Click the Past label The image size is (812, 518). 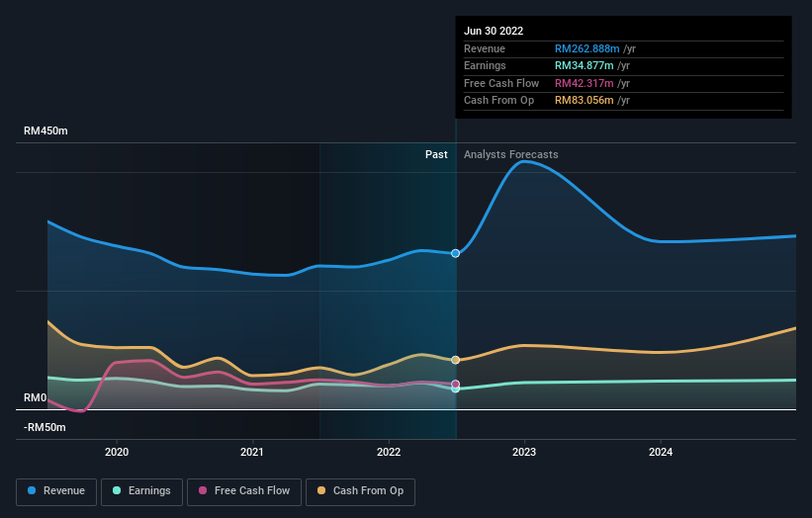click(x=436, y=154)
